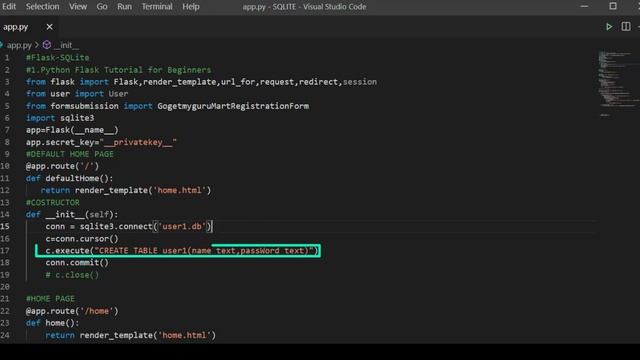This screenshot has height=360, width=640.
Task: Click 'defaultHome' function name on line 11
Action: coord(72,178)
